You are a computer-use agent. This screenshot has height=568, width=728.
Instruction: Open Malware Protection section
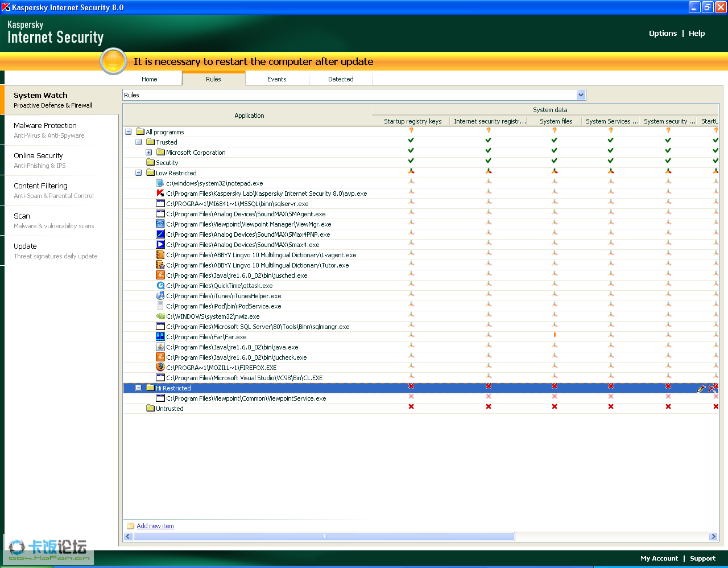60,130
